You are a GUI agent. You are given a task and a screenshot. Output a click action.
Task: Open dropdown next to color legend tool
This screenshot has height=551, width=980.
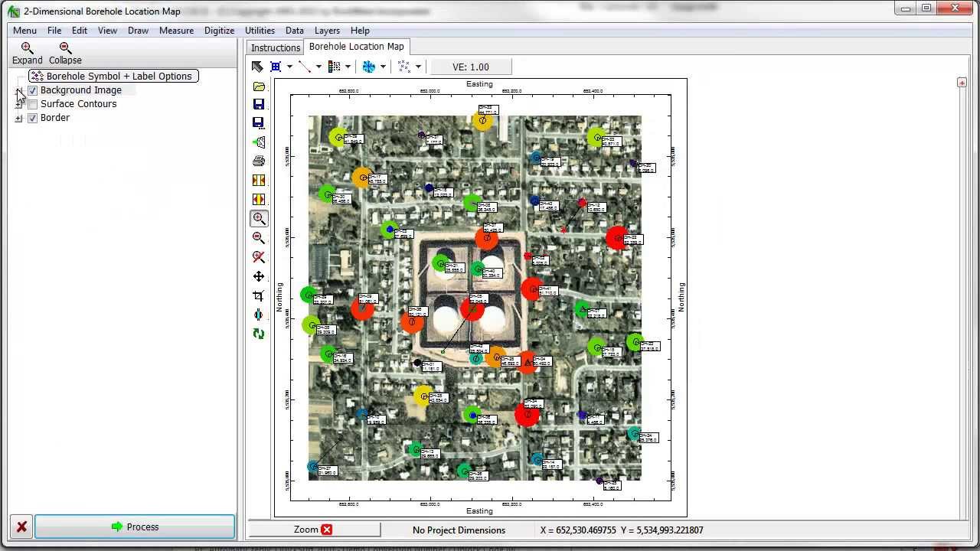point(348,67)
